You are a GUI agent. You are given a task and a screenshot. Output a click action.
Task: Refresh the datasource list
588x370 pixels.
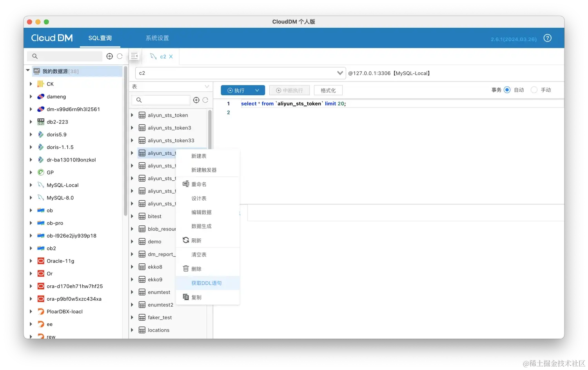coord(120,56)
